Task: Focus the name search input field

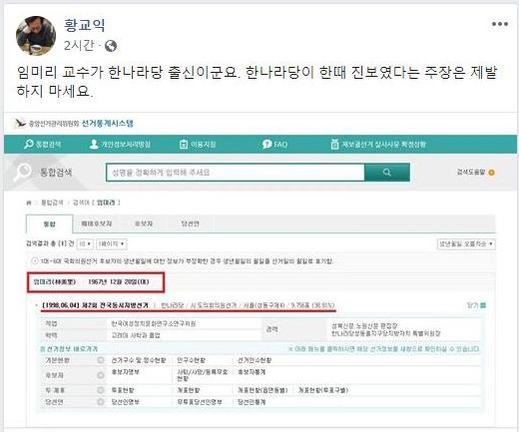Action: [x=235, y=172]
